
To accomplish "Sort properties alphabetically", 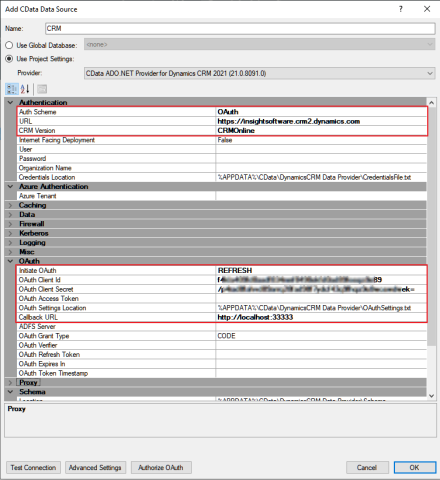I will tap(25, 89).
